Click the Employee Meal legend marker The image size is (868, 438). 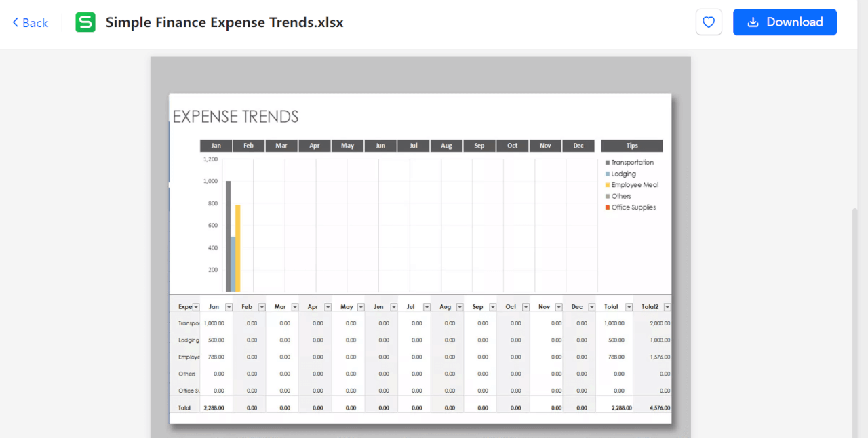608,185
